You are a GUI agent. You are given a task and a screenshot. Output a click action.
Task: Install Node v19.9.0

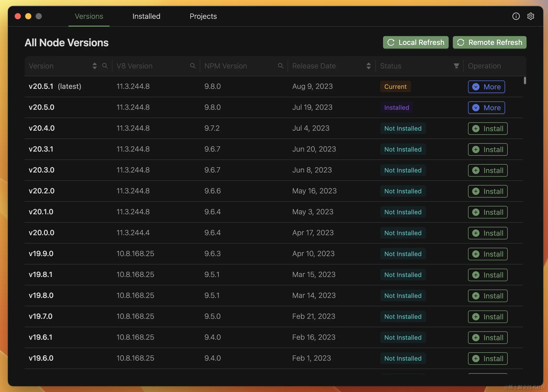pos(488,254)
